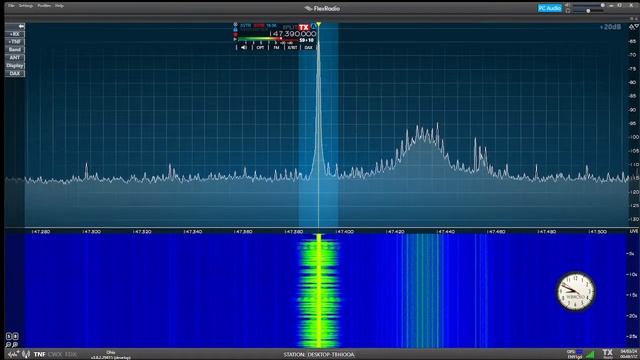
Task: Open the Profiles menu
Action: pos(44,6)
